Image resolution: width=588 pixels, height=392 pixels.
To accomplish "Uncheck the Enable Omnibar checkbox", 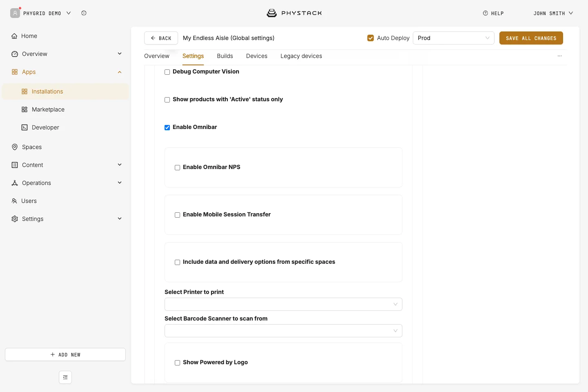I will click(x=167, y=127).
